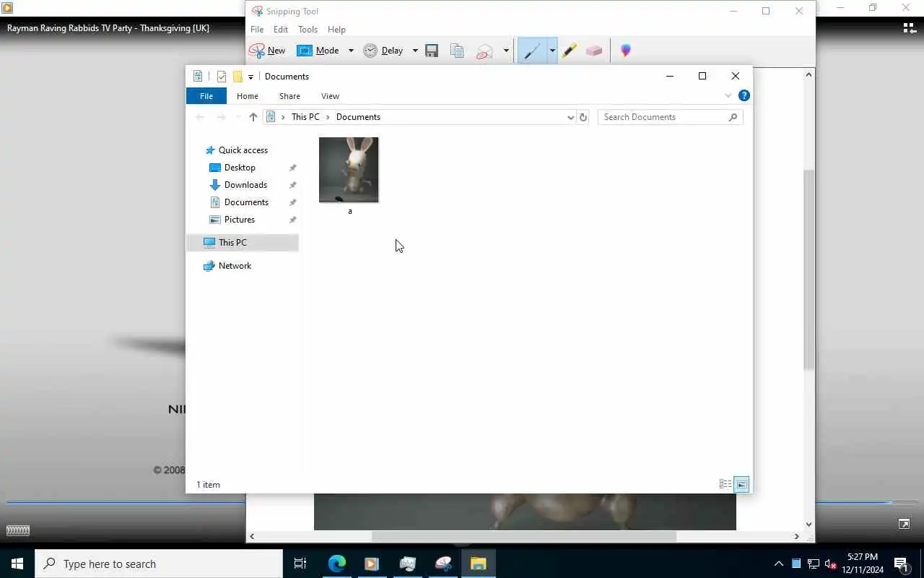Expand the Delay dropdown arrow
The height and width of the screenshot is (578, 924).
(x=415, y=51)
